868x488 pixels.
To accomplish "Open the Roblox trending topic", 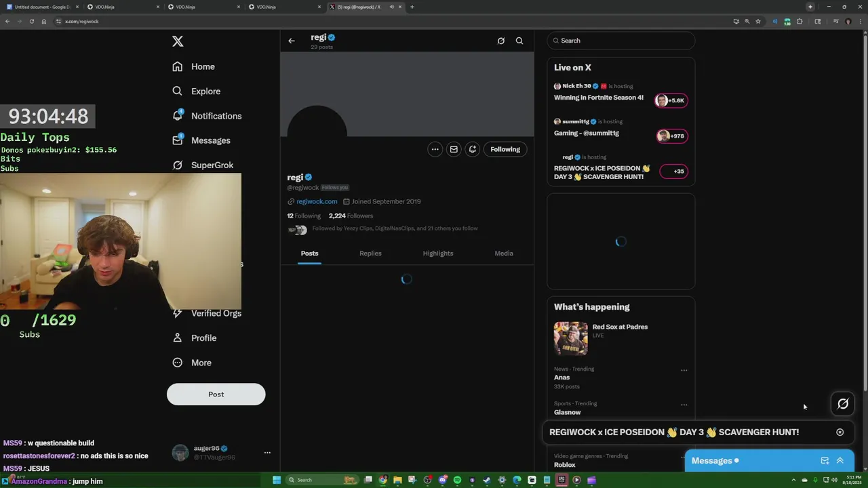I will coord(565,465).
